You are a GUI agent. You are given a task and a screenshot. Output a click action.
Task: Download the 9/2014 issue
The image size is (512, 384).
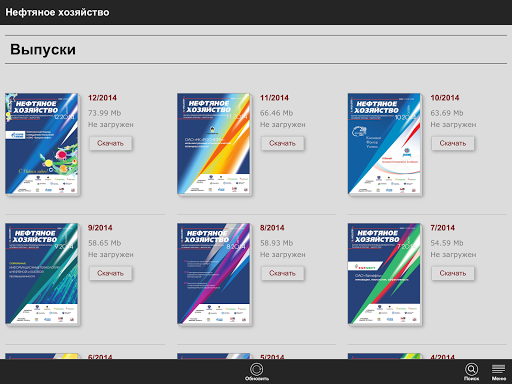110,273
